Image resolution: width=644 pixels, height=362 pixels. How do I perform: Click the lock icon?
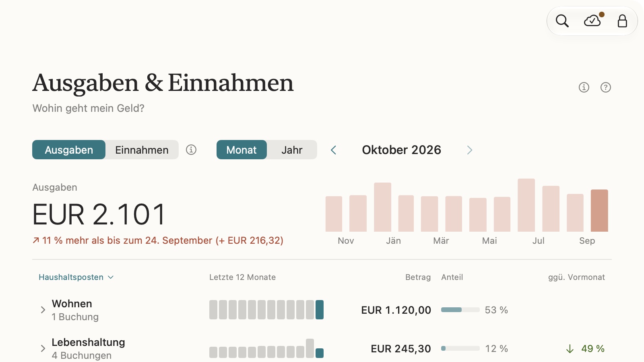[x=622, y=21]
